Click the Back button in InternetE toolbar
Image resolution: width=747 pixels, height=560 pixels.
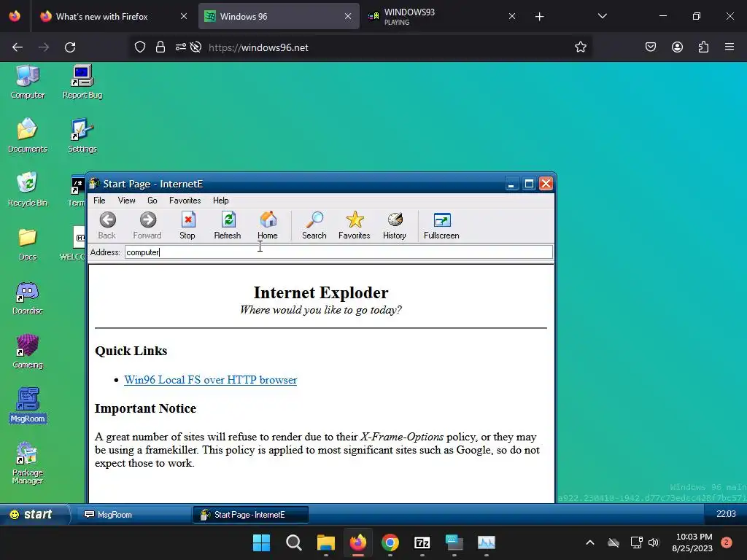[x=107, y=225]
